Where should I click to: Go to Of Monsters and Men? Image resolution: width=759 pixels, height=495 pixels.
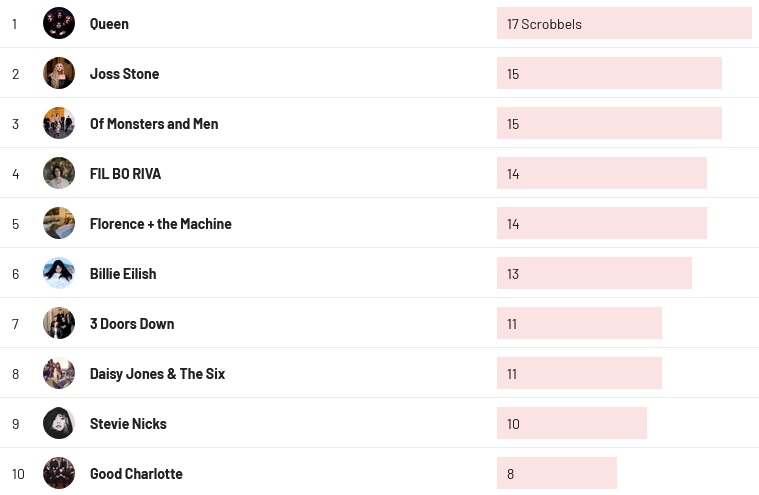[154, 124]
